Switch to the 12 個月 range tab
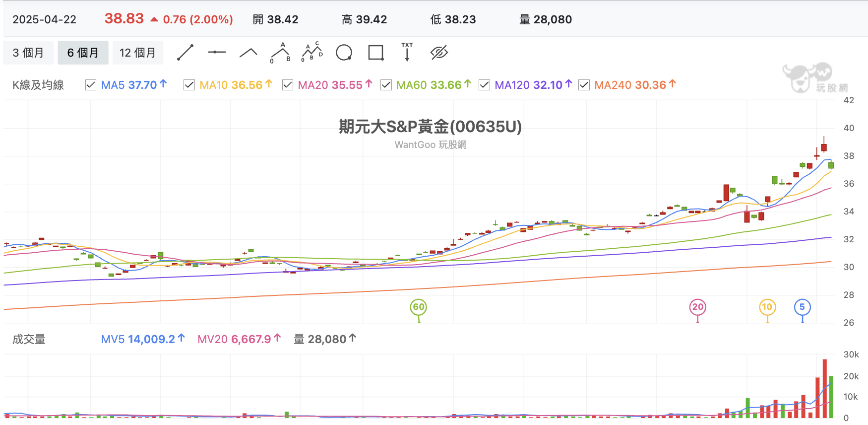 point(138,53)
